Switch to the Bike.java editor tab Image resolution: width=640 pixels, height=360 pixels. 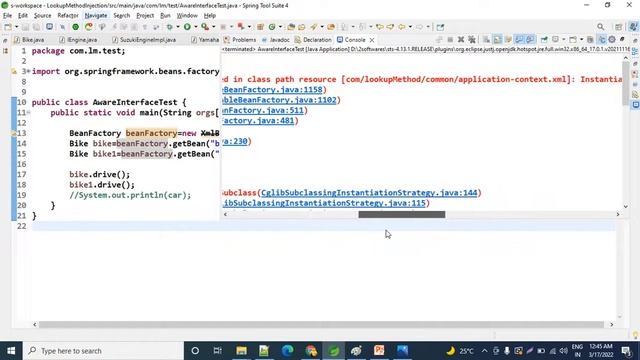click(x=29, y=40)
